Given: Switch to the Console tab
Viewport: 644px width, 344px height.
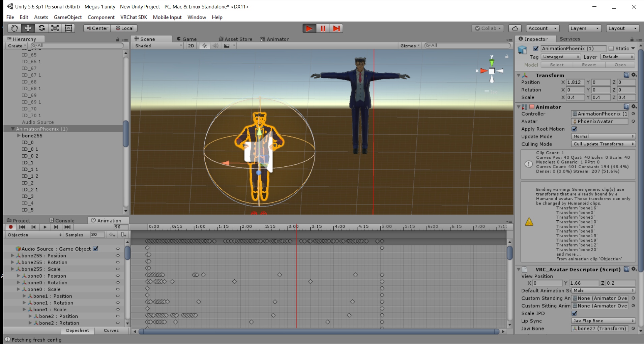Looking at the screenshot, I should pyautogui.click(x=62, y=221).
